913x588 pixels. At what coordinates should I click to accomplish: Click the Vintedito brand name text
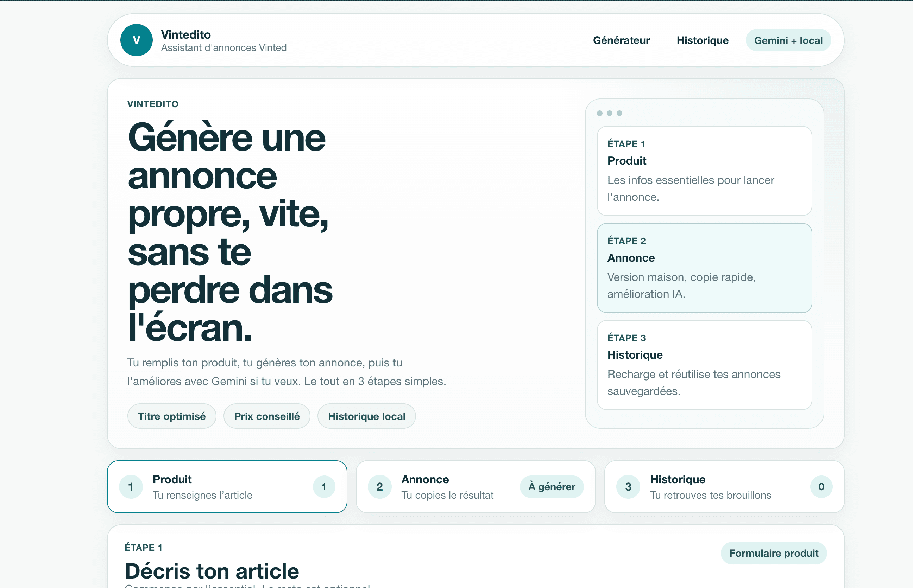[186, 34]
